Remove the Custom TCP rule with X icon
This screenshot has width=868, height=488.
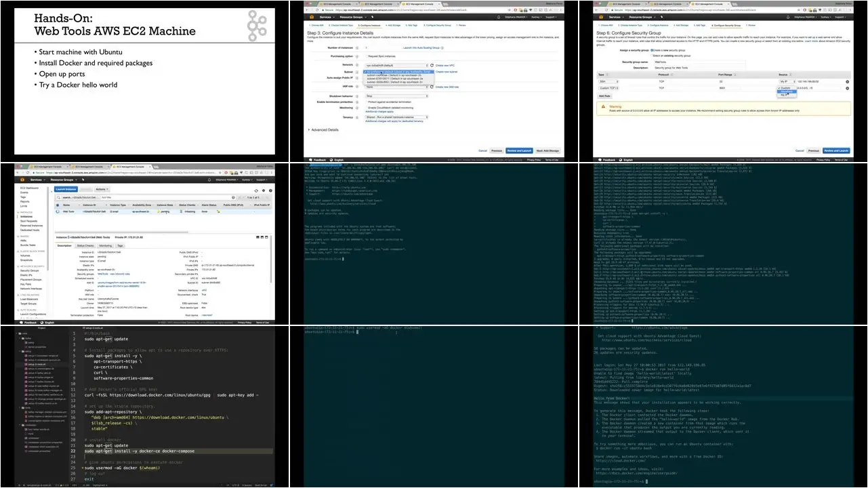(x=847, y=88)
